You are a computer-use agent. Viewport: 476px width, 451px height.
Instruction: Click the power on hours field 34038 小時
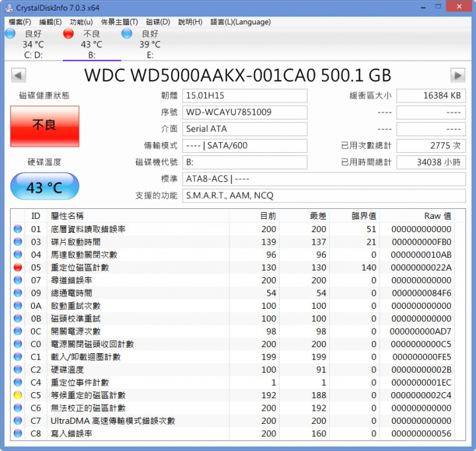(x=431, y=163)
